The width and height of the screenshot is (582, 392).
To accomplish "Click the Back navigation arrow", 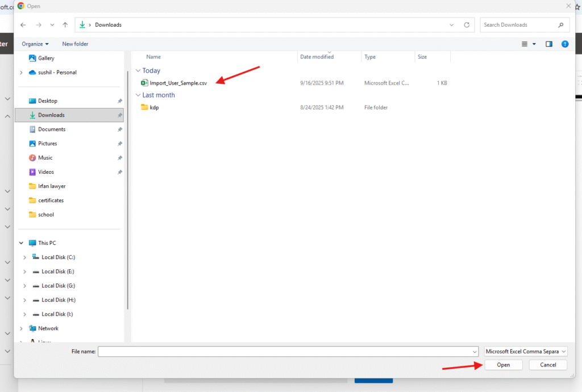I will pyautogui.click(x=23, y=25).
